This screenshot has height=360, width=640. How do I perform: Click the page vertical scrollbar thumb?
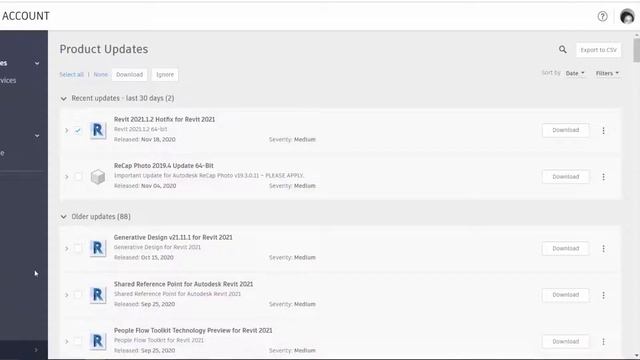tap(636, 51)
